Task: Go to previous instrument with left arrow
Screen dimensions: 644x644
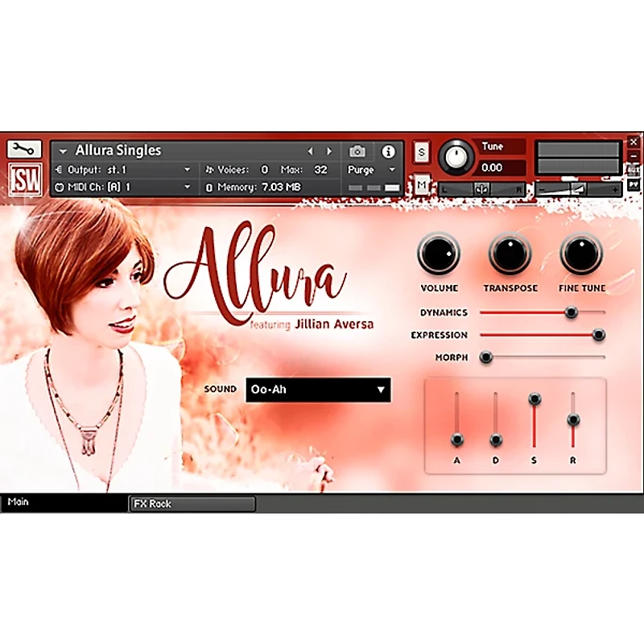Action: [311, 151]
